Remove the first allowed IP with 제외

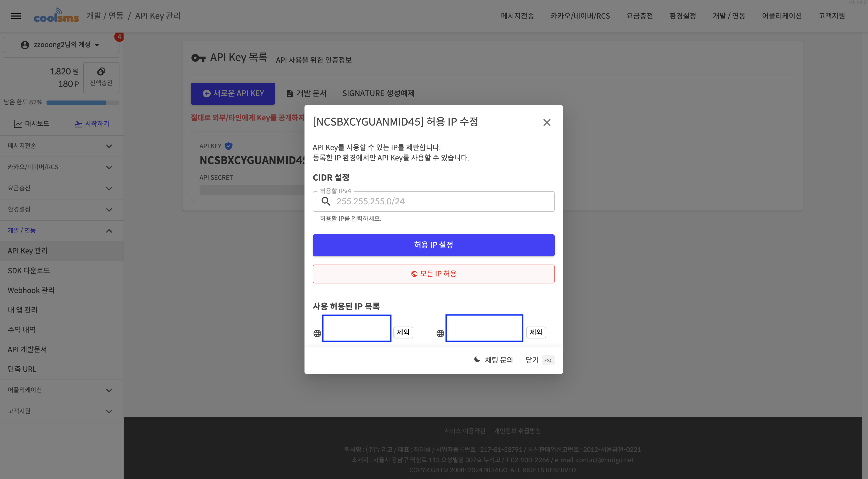click(403, 332)
